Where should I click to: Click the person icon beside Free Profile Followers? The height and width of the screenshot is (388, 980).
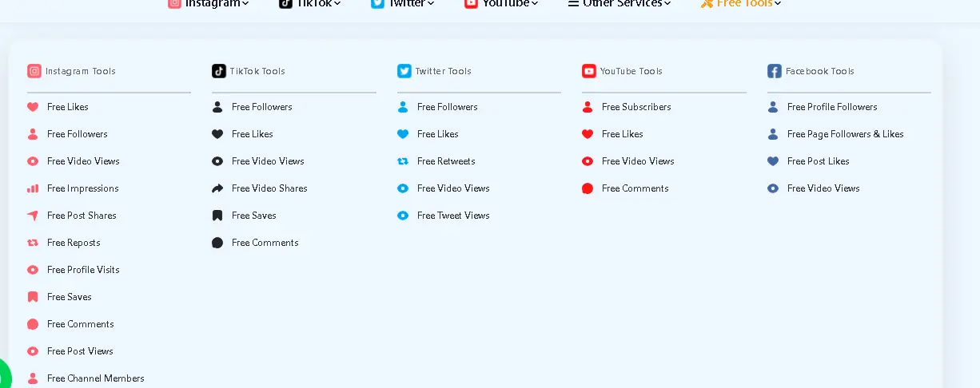pos(773,107)
